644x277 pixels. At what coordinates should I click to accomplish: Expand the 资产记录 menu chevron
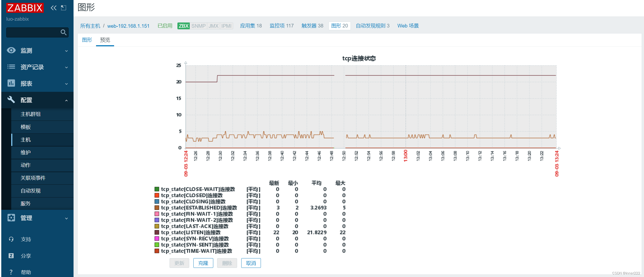(66, 67)
